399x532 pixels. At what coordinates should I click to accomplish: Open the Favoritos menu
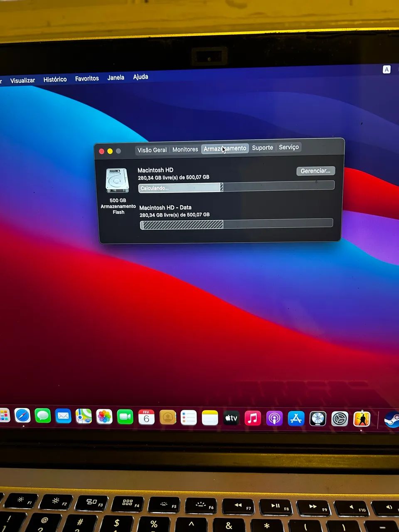[86, 78]
